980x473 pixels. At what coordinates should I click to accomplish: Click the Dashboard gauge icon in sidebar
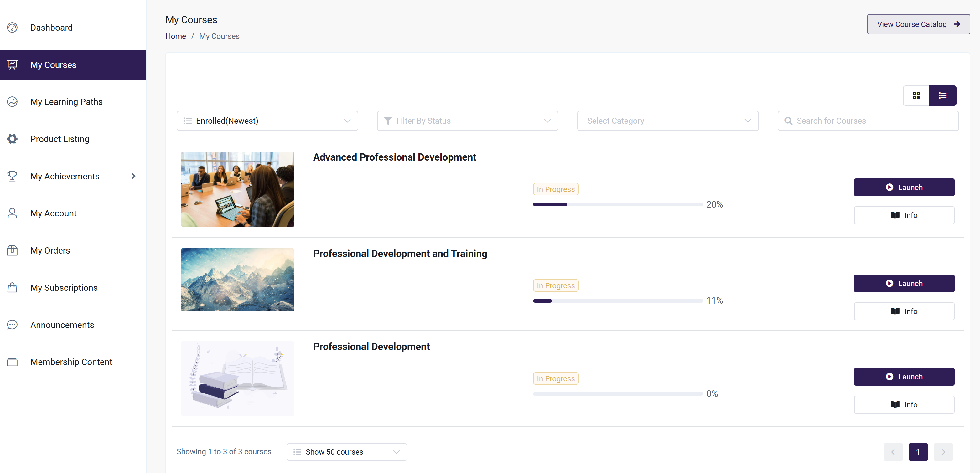(x=12, y=27)
